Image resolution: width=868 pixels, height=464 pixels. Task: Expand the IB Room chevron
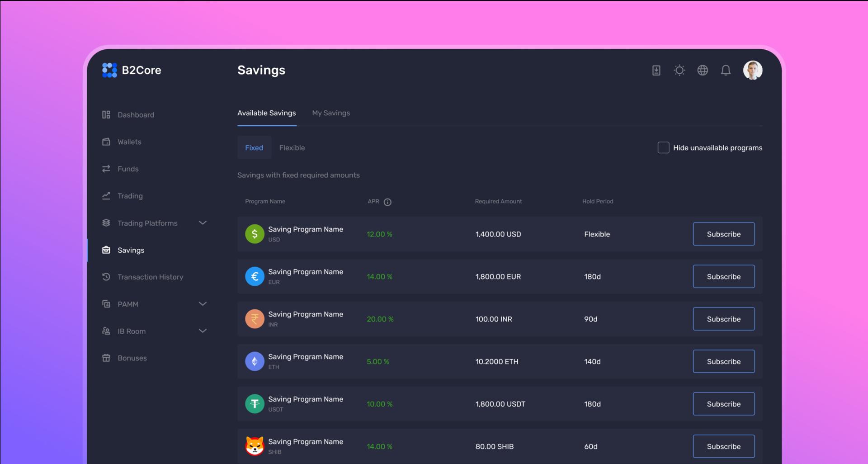point(203,331)
